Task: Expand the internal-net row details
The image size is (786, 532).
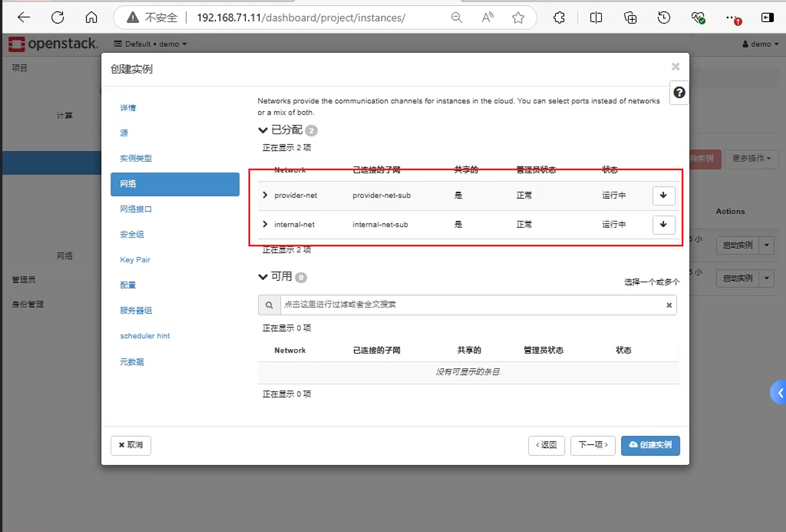Action: point(265,224)
